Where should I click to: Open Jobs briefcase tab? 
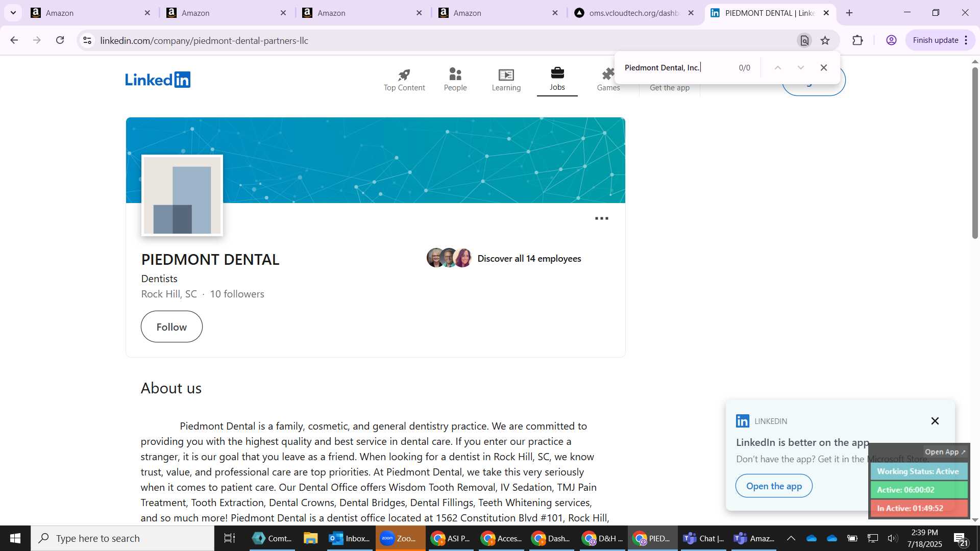pos(557,80)
